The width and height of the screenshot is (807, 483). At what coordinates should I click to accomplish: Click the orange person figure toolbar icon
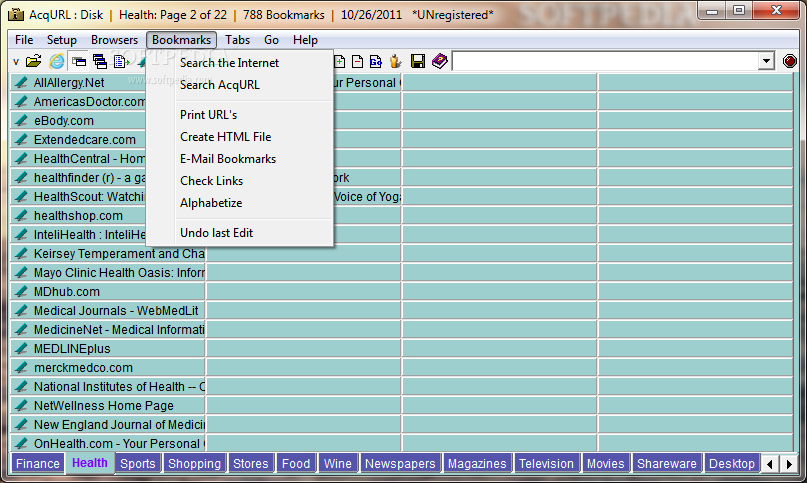click(395, 62)
